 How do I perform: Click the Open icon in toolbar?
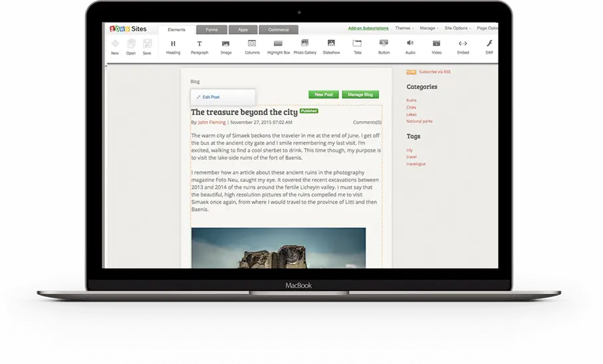[x=131, y=43]
